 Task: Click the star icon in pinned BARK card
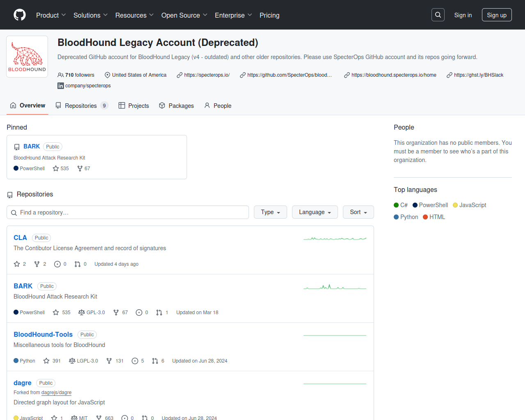click(x=56, y=169)
